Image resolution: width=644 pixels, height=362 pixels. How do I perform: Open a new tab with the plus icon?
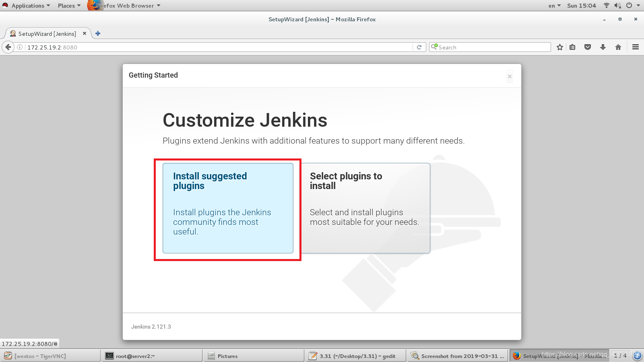click(x=98, y=33)
